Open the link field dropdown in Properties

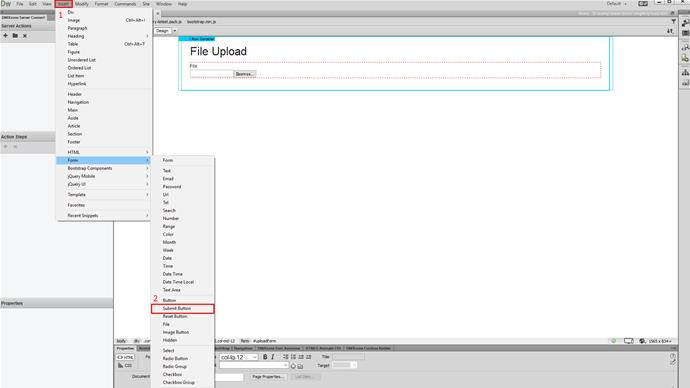[x=286, y=366]
